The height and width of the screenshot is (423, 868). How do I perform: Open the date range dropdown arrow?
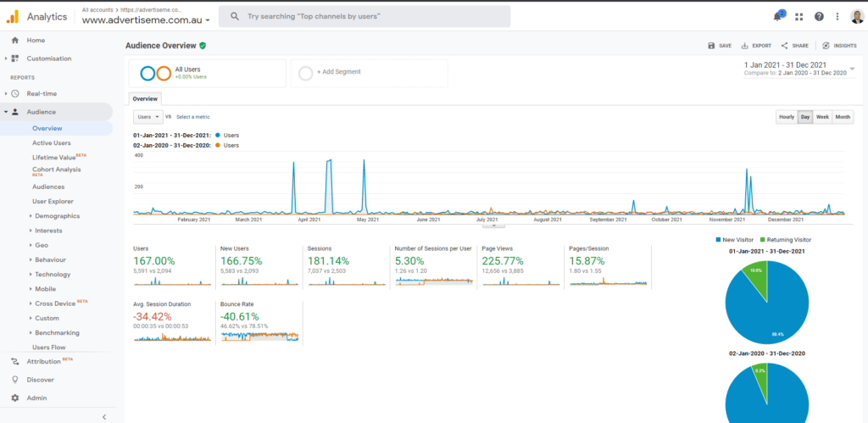(x=852, y=69)
